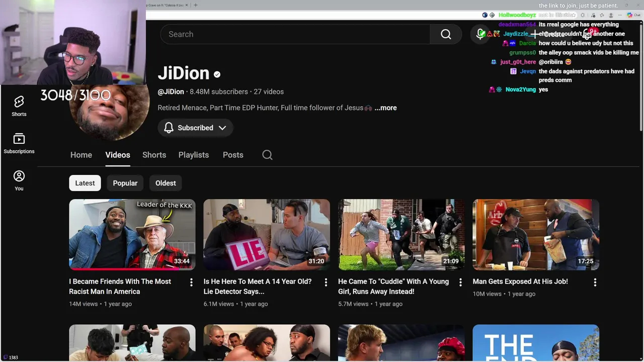Open options menu for Cuddle video

(x=460, y=283)
